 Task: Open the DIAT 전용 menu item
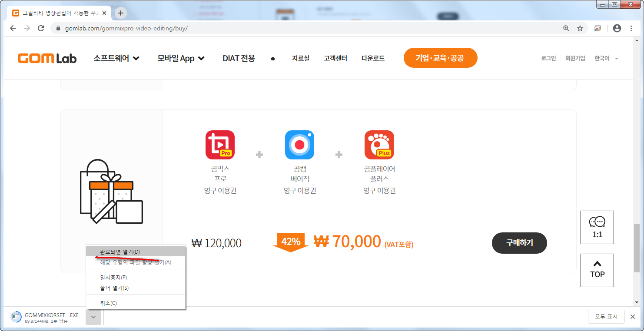click(239, 58)
